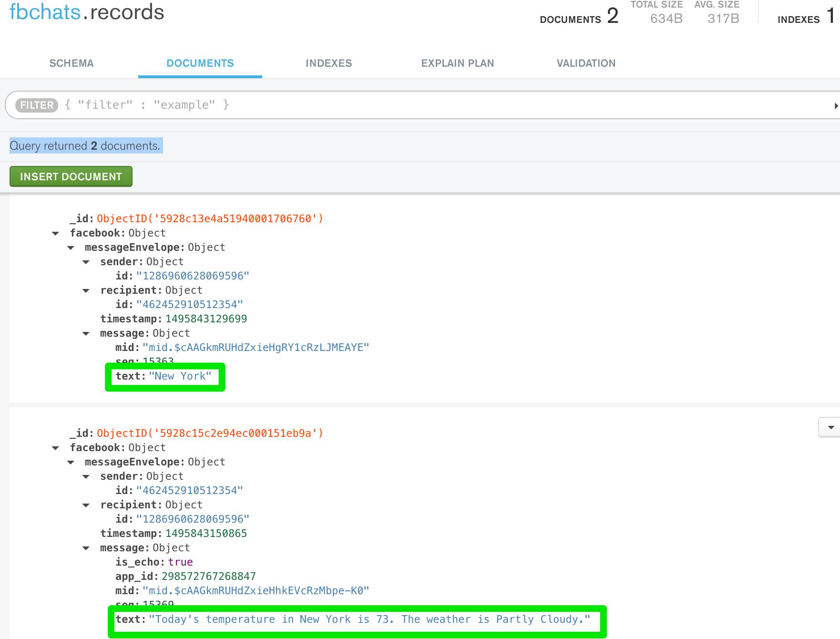The height and width of the screenshot is (639, 840).
Task: Collapse message object in first document
Action: pos(86,333)
